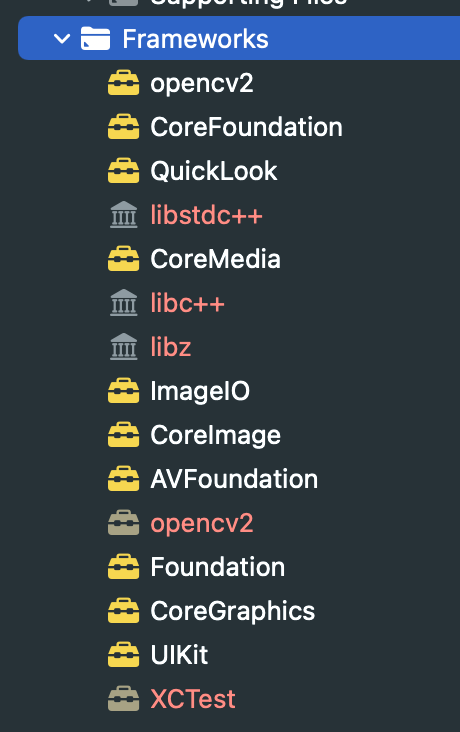Collapse the Frameworks group chevron
Viewport: 460px width, 732px height.
click(x=62, y=39)
